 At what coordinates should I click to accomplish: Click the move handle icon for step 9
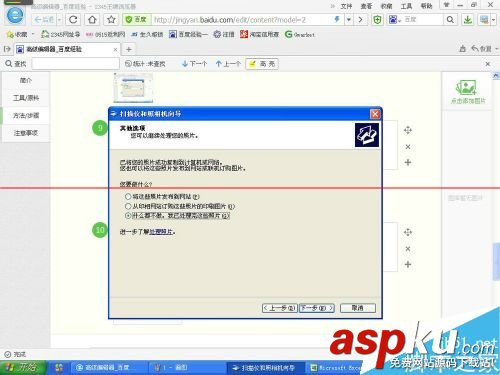click(x=408, y=130)
